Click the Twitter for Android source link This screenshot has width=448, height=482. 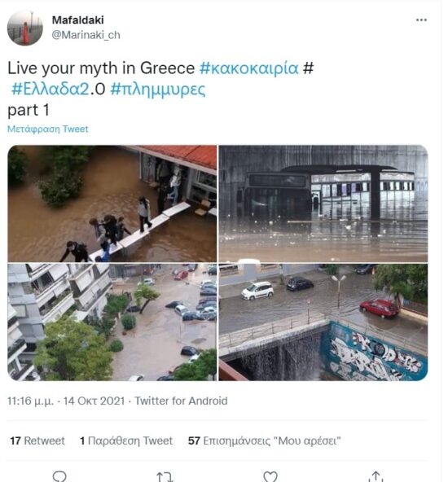(x=181, y=401)
